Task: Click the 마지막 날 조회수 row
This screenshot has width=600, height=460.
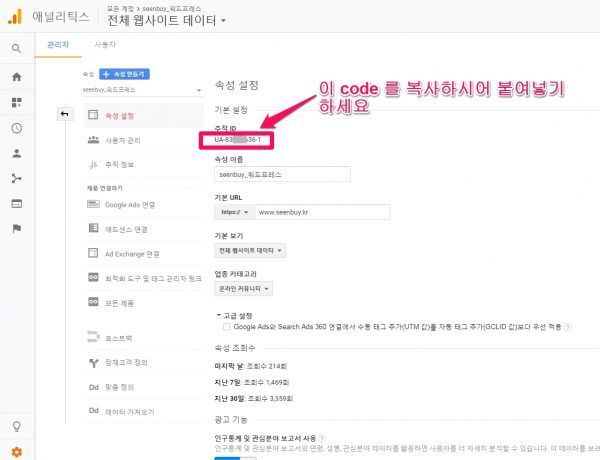Action: (251, 366)
